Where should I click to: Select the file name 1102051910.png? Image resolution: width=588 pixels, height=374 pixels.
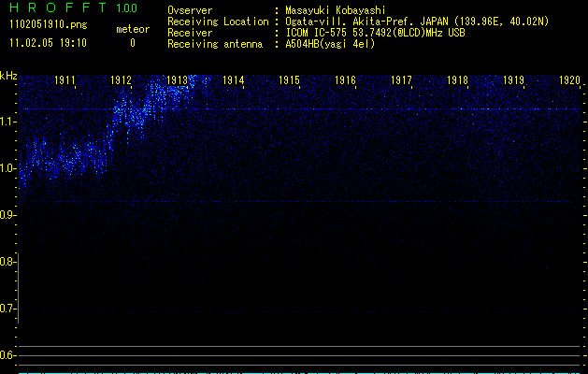[x=49, y=24]
